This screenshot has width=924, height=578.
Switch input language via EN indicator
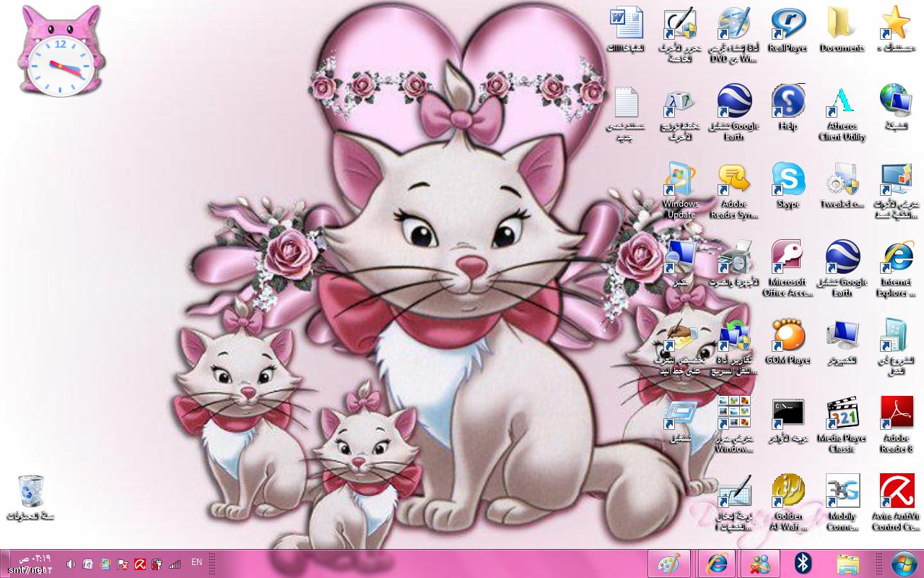coord(196,562)
